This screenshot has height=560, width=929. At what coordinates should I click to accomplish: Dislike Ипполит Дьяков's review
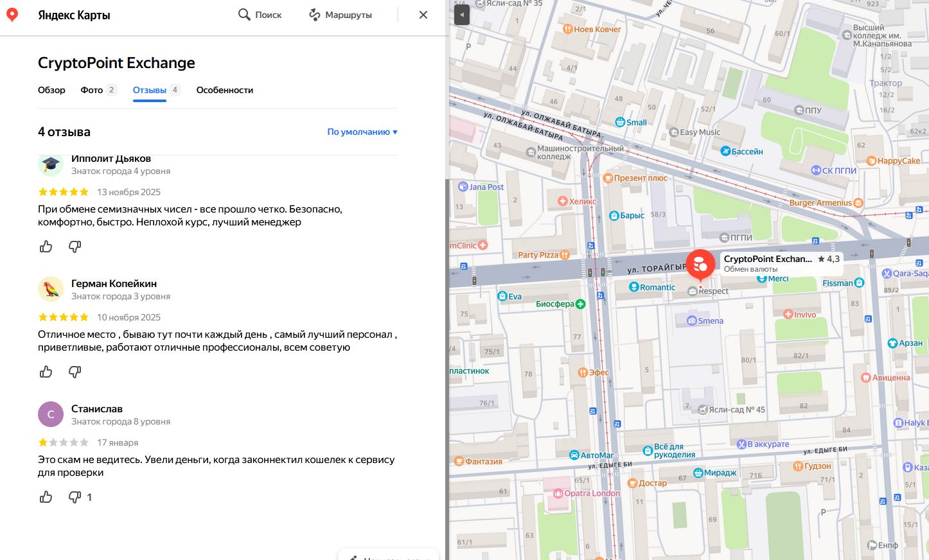point(75,247)
